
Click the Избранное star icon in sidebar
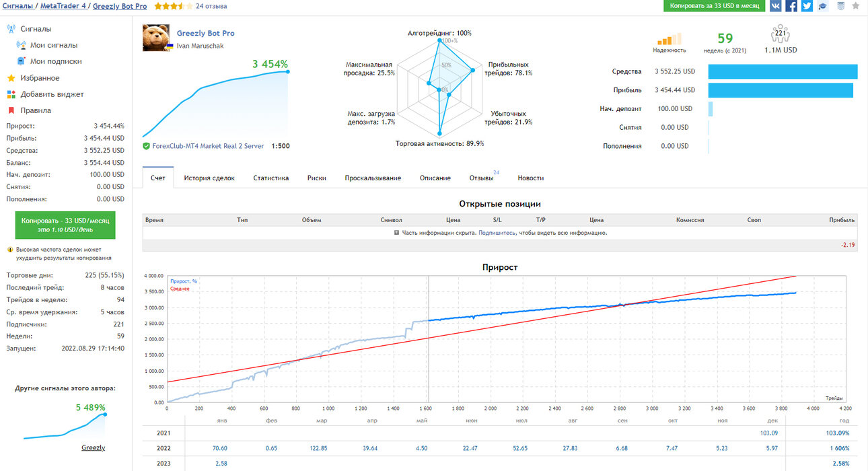(x=11, y=78)
